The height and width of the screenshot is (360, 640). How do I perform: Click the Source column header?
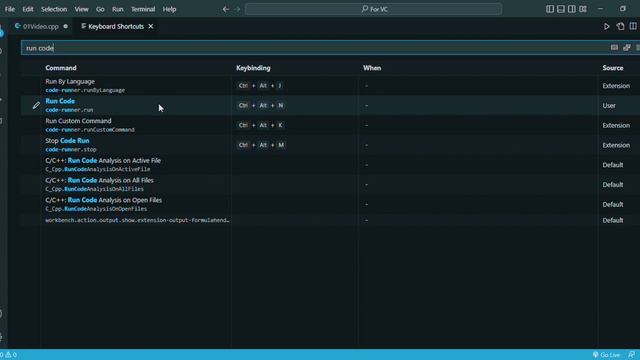[613, 68]
